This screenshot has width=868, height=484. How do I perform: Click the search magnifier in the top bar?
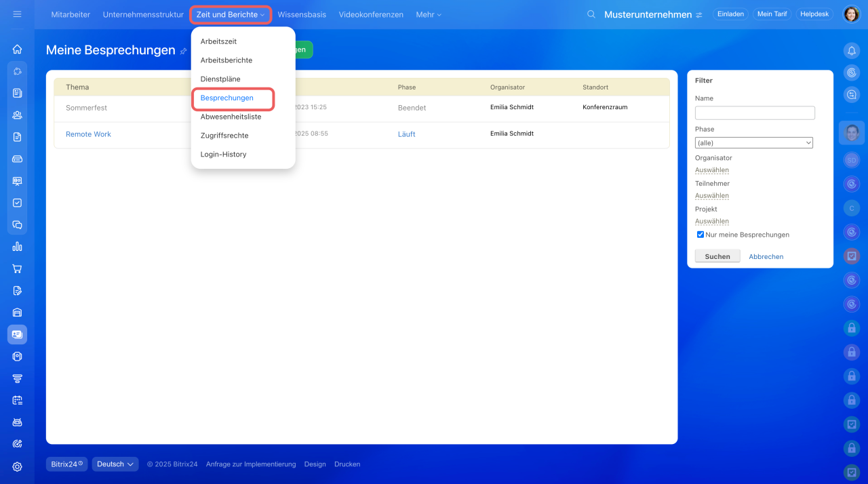click(x=591, y=14)
